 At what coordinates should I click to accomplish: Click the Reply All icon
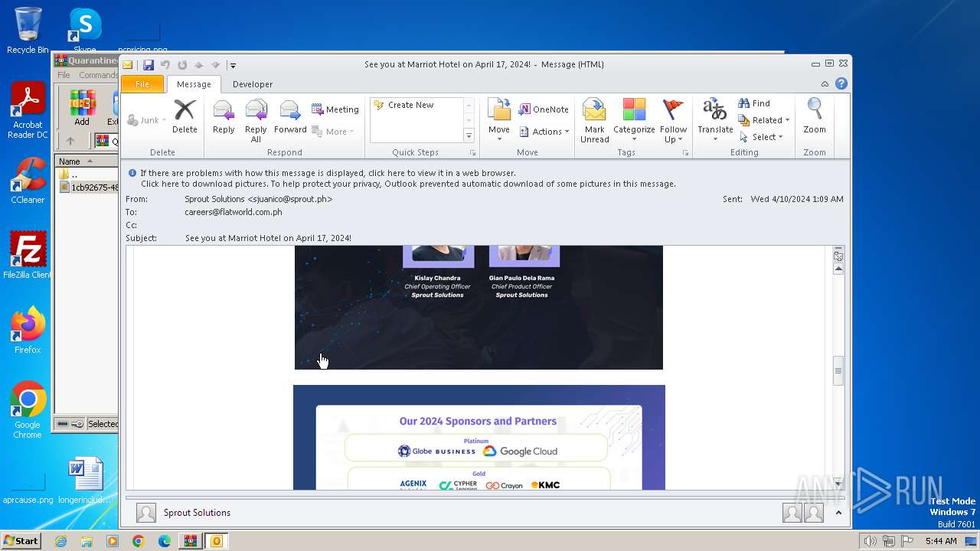click(x=256, y=121)
